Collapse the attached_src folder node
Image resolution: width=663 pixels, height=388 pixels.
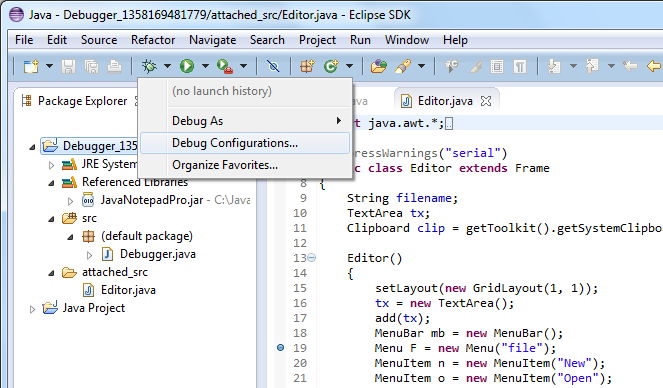click(51, 273)
